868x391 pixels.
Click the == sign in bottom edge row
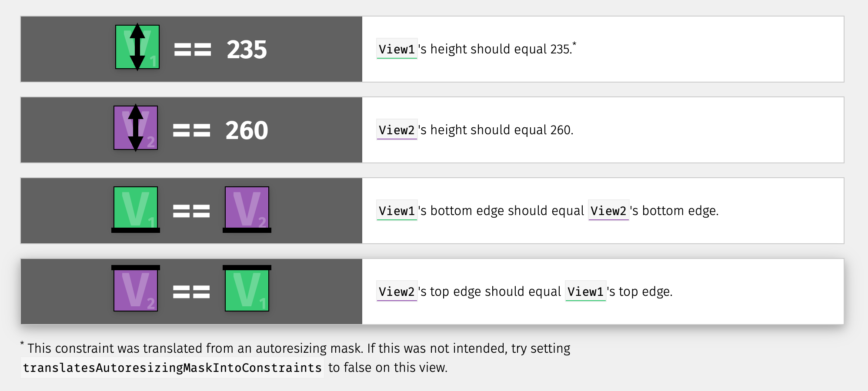191,211
